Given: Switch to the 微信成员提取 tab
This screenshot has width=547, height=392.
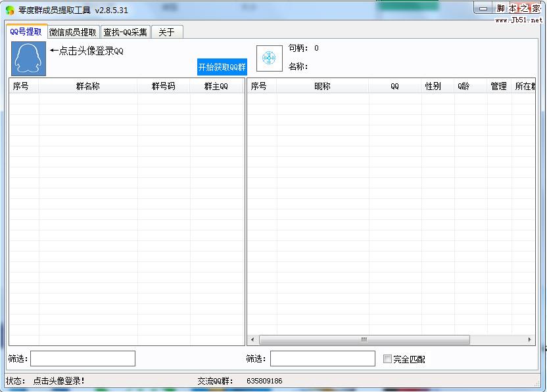Looking at the screenshot, I should [73, 32].
